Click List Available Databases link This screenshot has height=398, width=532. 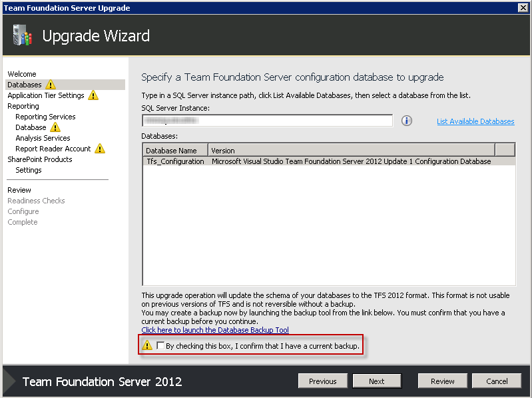[475, 121]
